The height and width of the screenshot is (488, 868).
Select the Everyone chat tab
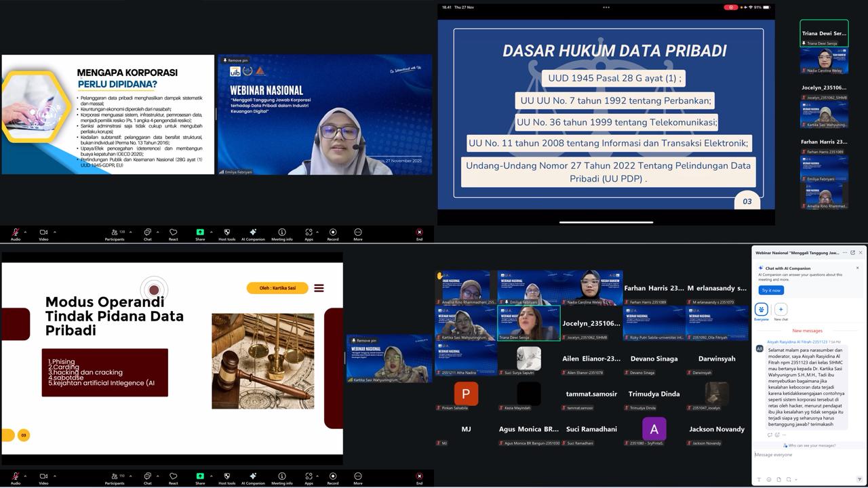click(761, 310)
